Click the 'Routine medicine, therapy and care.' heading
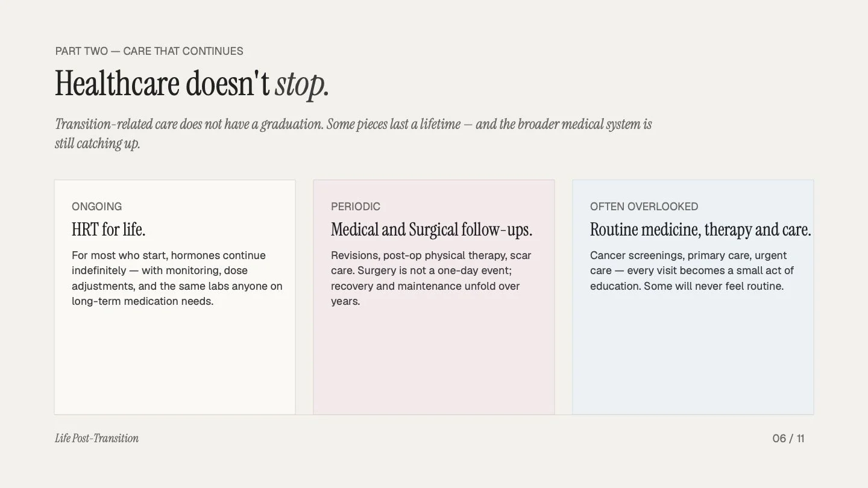 click(700, 230)
